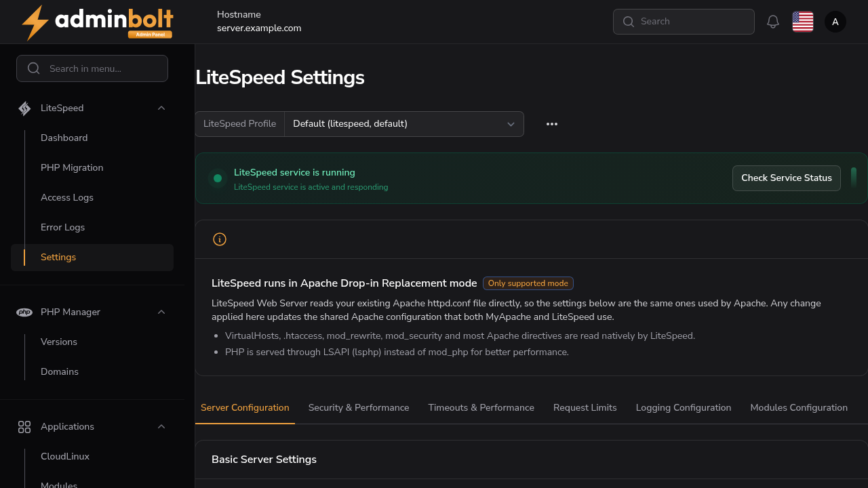The image size is (868, 488).
Task: Switch to the Server Configuration tab
Action: (x=245, y=408)
